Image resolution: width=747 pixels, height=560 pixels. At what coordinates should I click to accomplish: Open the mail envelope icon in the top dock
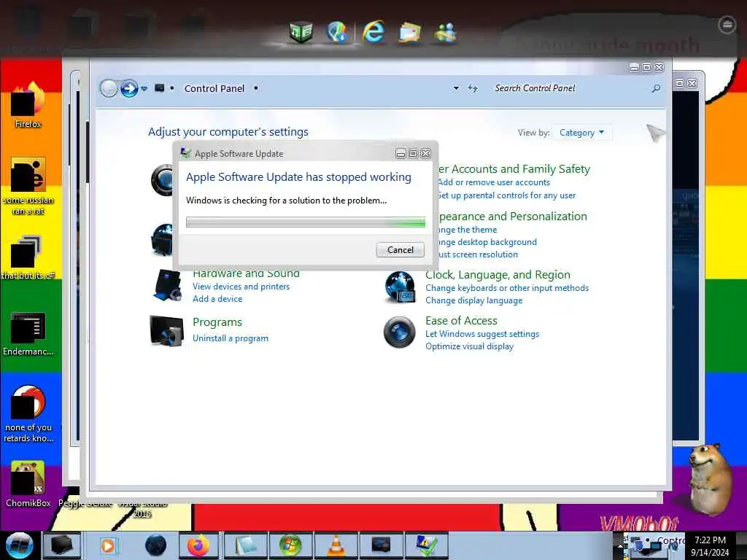point(410,33)
